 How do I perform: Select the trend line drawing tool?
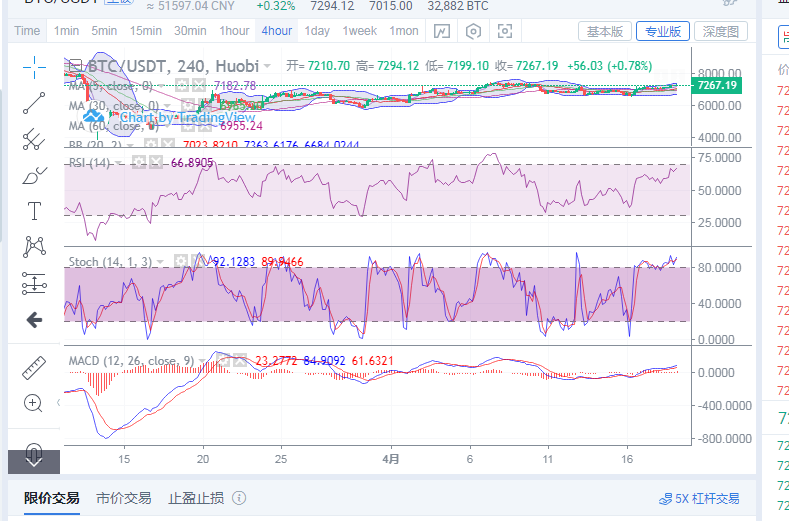pyautogui.click(x=34, y=103)
